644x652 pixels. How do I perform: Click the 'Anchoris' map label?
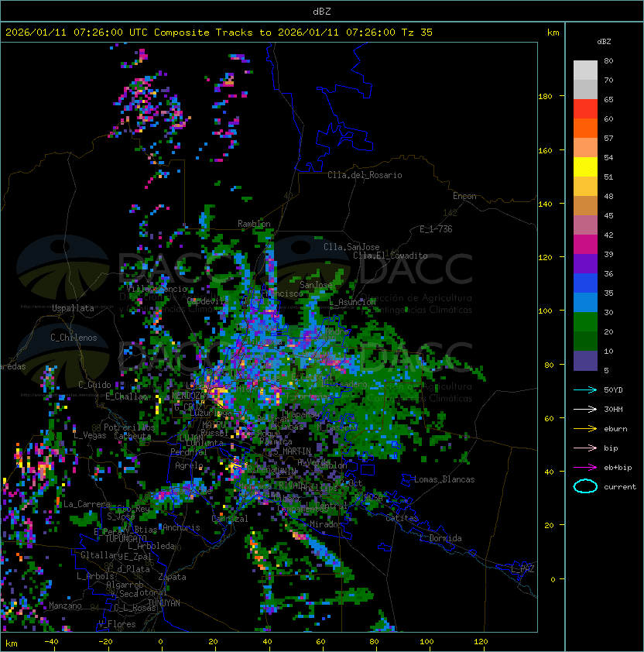tap(181, 527)
